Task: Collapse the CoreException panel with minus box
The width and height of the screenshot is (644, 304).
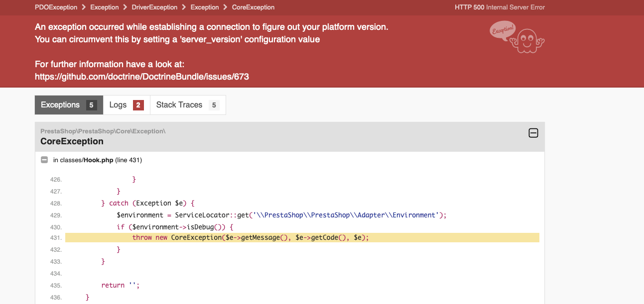Action: click(x=533, y=133)
